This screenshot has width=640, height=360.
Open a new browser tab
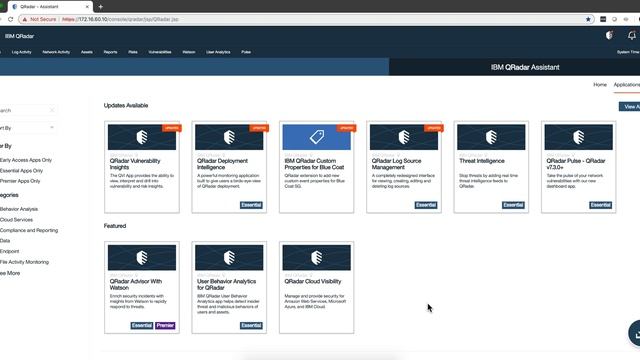100,7
